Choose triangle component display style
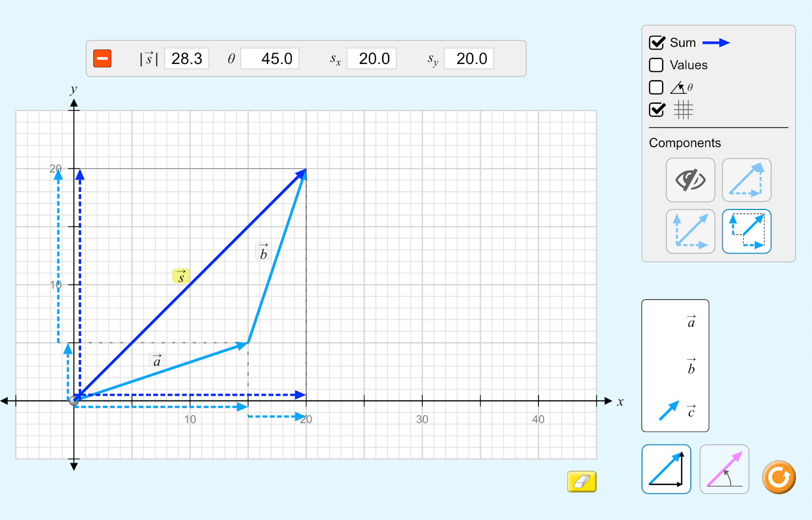This screenshot has width=812, height=520. [x=746, y=180]
